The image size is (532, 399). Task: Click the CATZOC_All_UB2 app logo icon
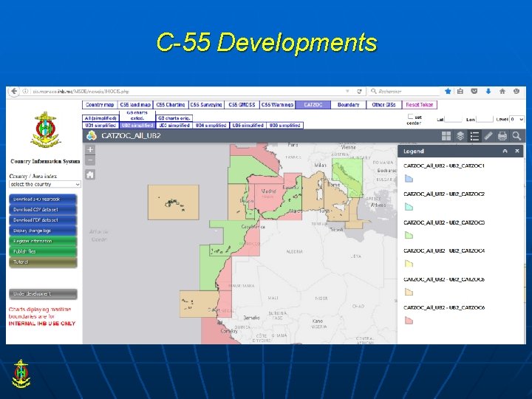click(x=92, y=136)
